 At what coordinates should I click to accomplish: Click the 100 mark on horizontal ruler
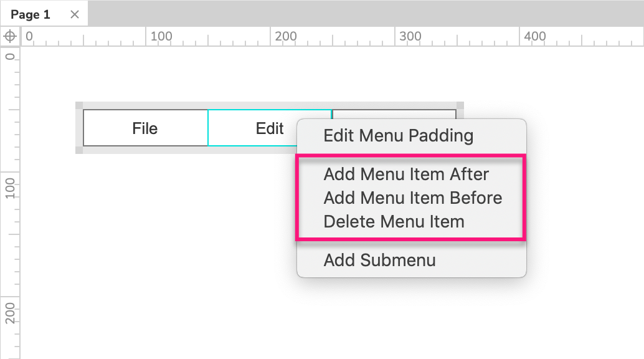pos(161,36)
